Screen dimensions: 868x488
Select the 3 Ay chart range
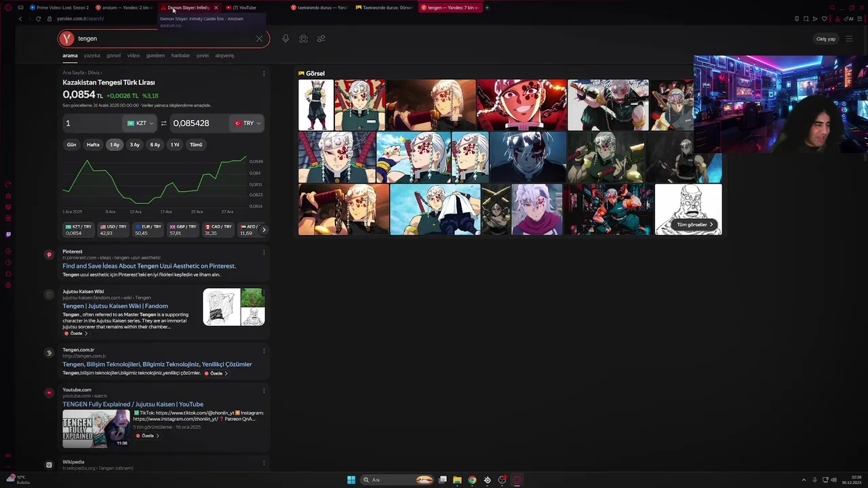[x=135, y=144]
